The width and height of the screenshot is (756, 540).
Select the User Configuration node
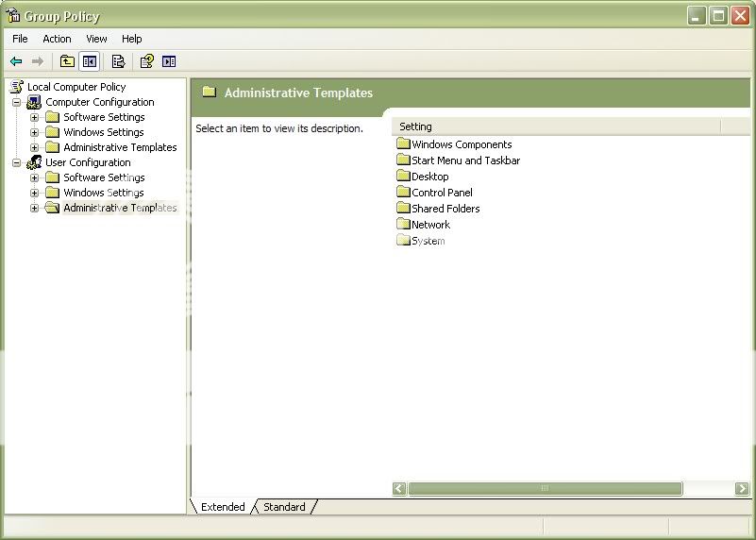(x=88, y=162)
